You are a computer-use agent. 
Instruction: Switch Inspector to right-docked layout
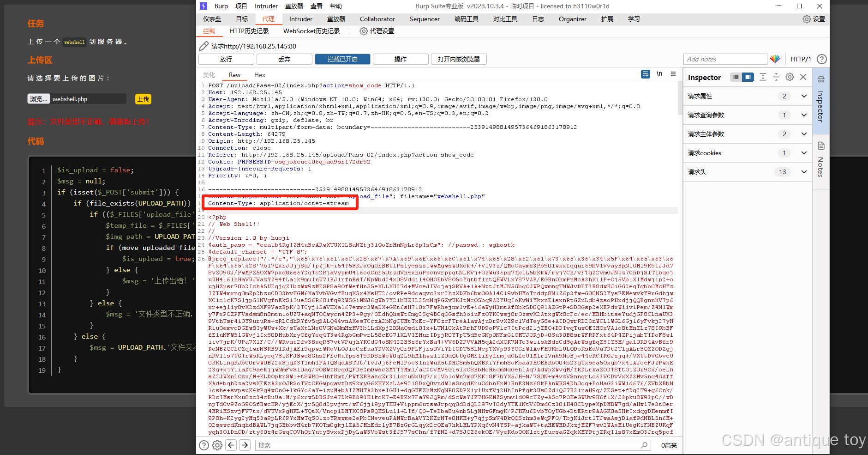coord(748,77)
